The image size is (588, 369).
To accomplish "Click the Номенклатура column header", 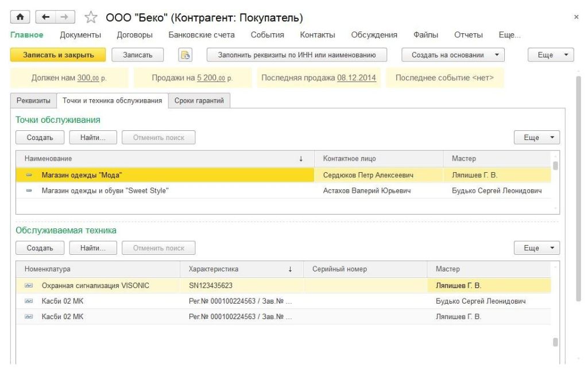I will click(x=98, y=269).
